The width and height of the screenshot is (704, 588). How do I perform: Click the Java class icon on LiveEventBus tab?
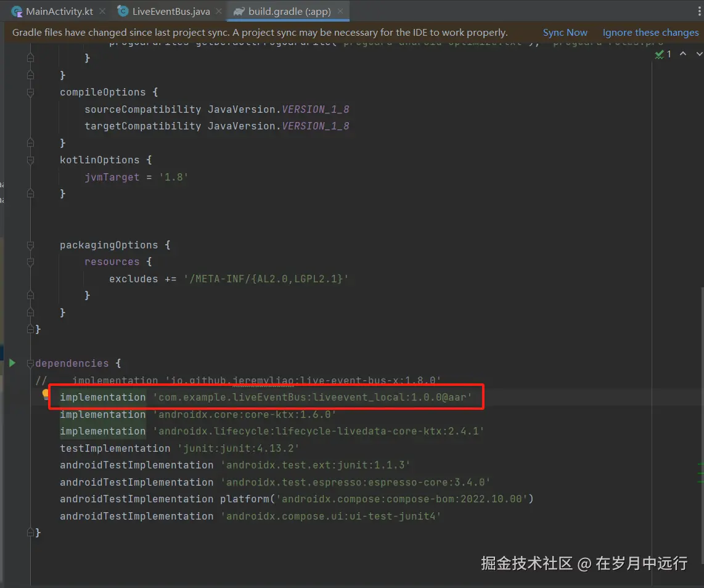123,11
